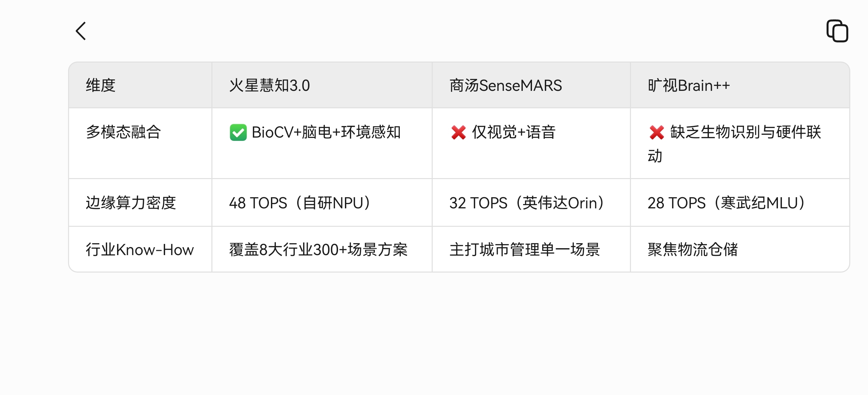This screenshot has height=395, width=868.
Task: Select the 火星慧知3.0 column header
Action: tap(322, 85)
